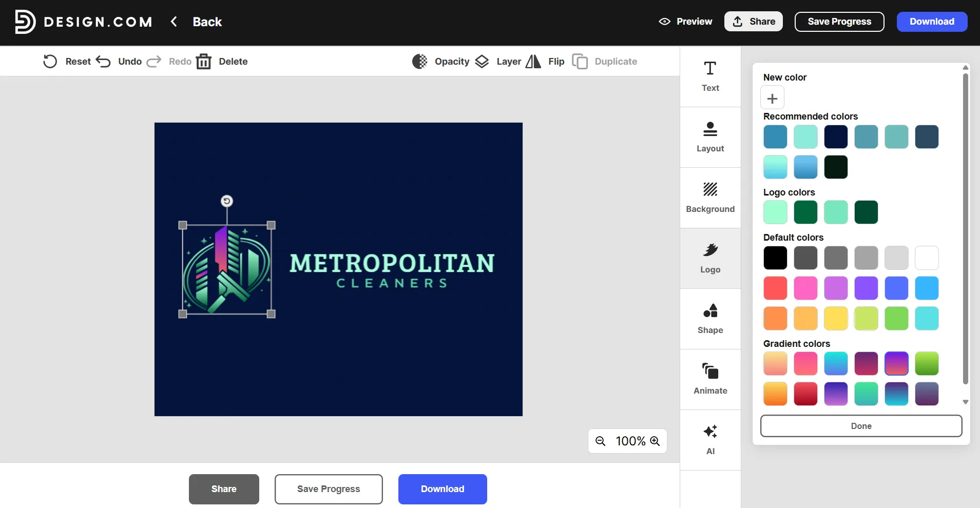Open the AI tools panel
This screenshot has height=508, width=980.
(x=710, y=440)
